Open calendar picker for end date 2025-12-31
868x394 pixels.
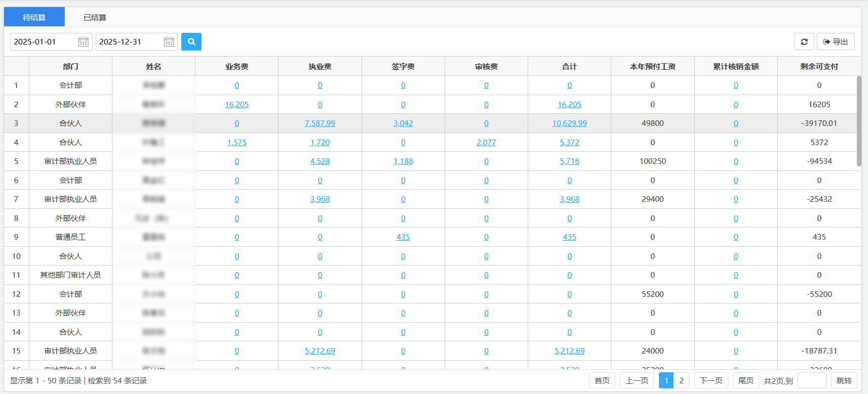coord(169,42)
